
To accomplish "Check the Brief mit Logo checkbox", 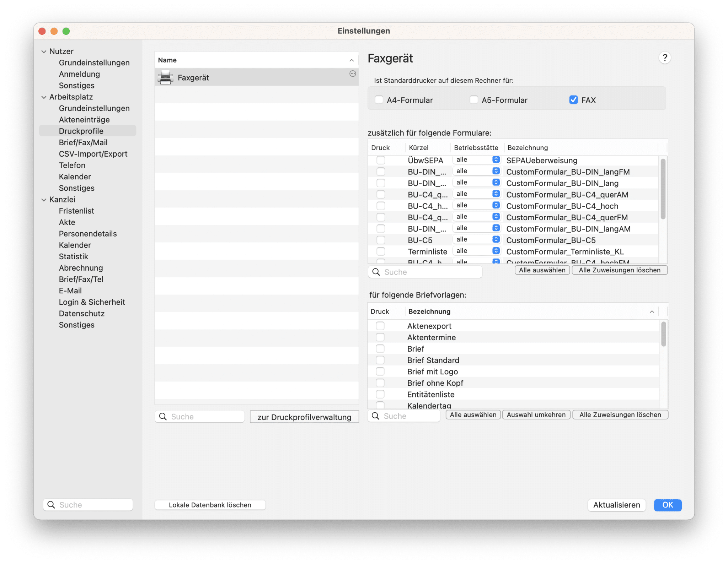I will pos(380,371).
